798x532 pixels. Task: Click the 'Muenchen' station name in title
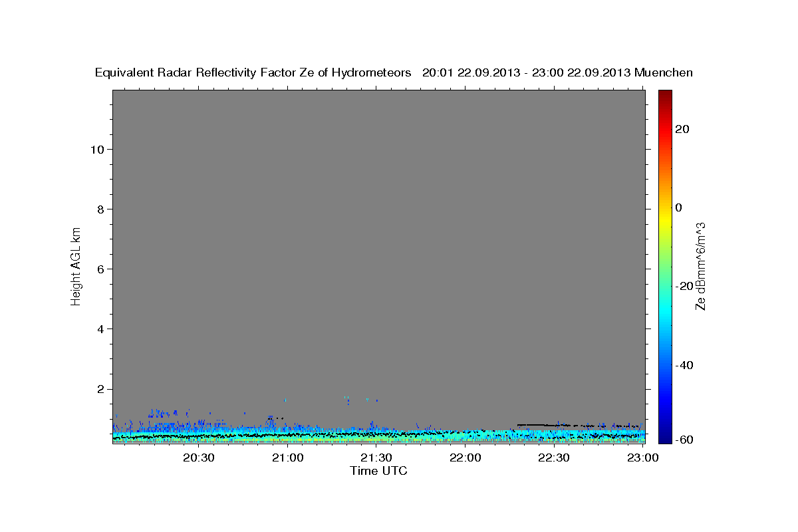click(664, 72)
